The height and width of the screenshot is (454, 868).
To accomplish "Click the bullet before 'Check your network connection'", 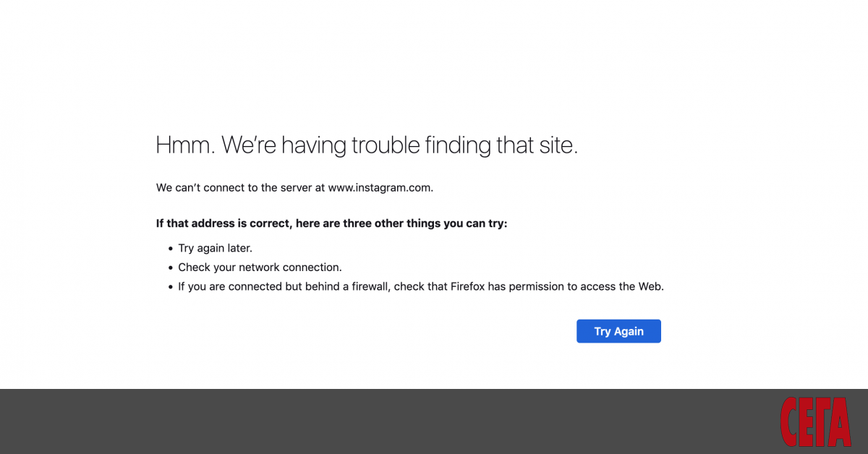I will [171, 268].
